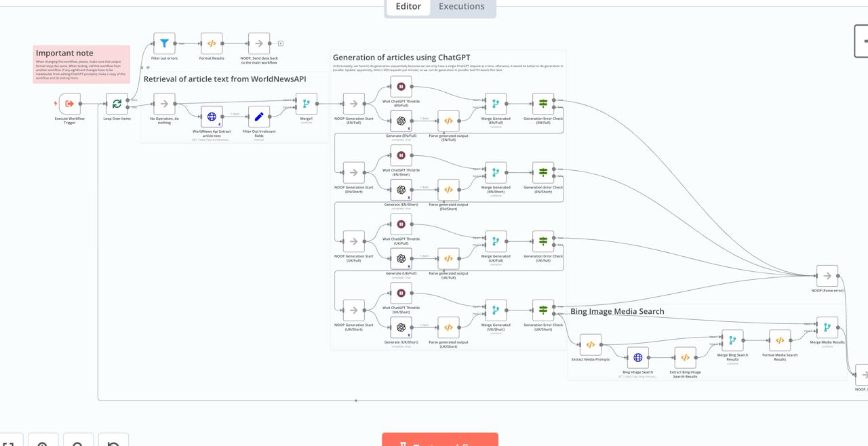Click the Filter out errors funnel node

pos(164,43)
